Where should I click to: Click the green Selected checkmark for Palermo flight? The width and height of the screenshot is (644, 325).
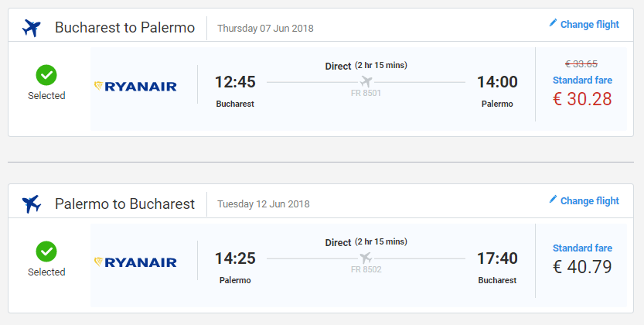coord(46,251)
